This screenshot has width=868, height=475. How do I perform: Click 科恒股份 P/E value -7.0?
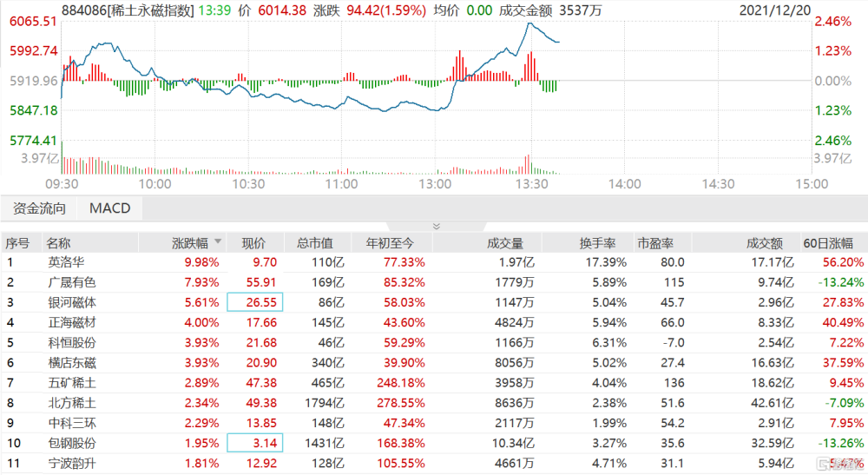[x=674, y=343]
